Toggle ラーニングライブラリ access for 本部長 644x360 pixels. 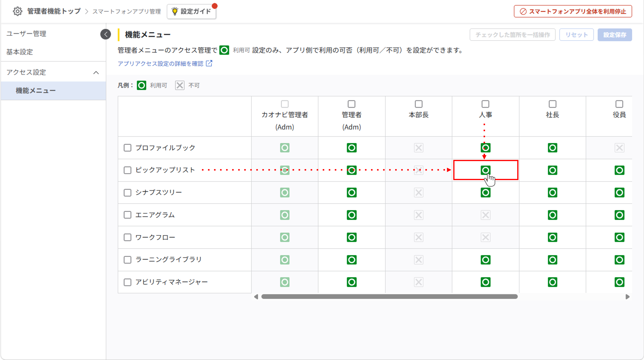click(418, 260)
